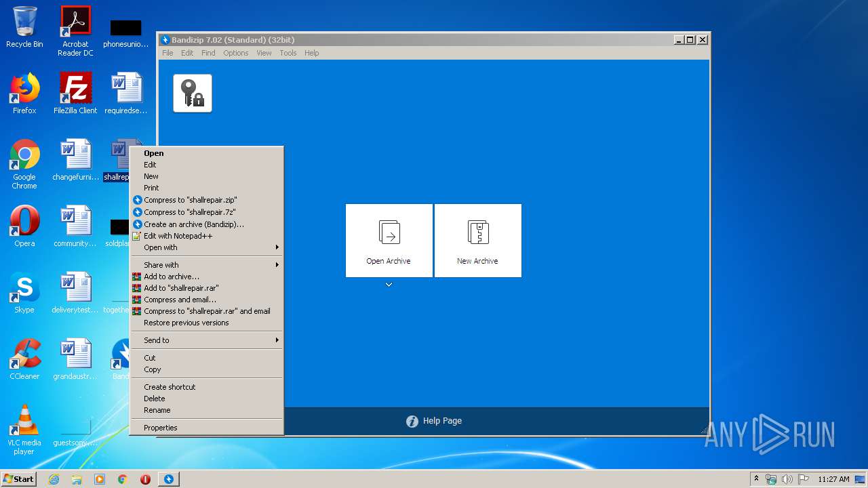
Task: Choose Add to archive... (WinRAR)
Action: point(207,277)
